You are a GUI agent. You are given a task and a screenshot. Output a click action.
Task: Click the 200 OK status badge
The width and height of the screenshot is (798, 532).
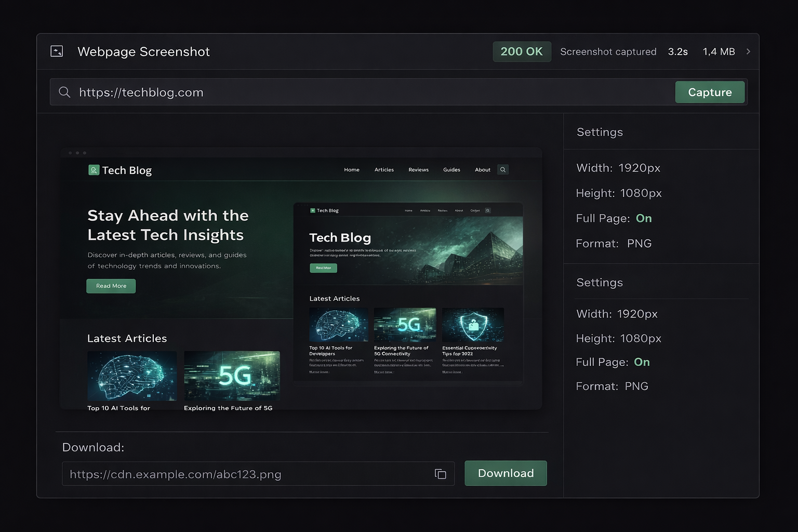[x=522, y=51]
